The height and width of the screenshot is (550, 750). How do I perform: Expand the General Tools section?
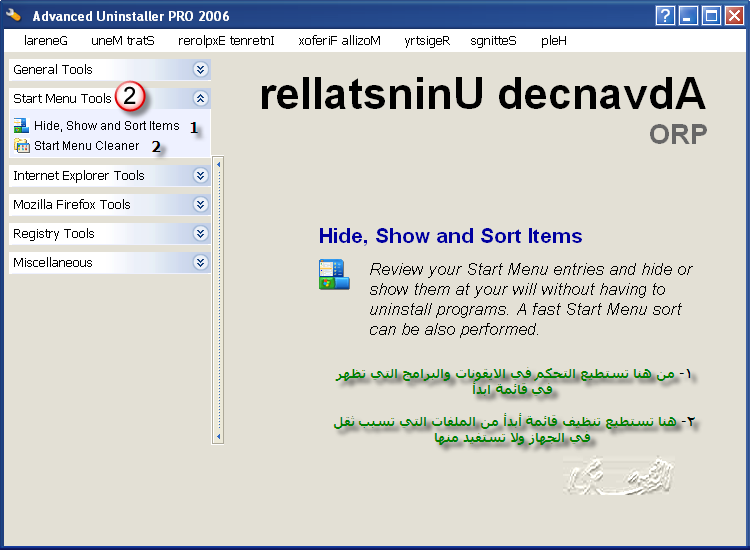[x=200, y=69]
